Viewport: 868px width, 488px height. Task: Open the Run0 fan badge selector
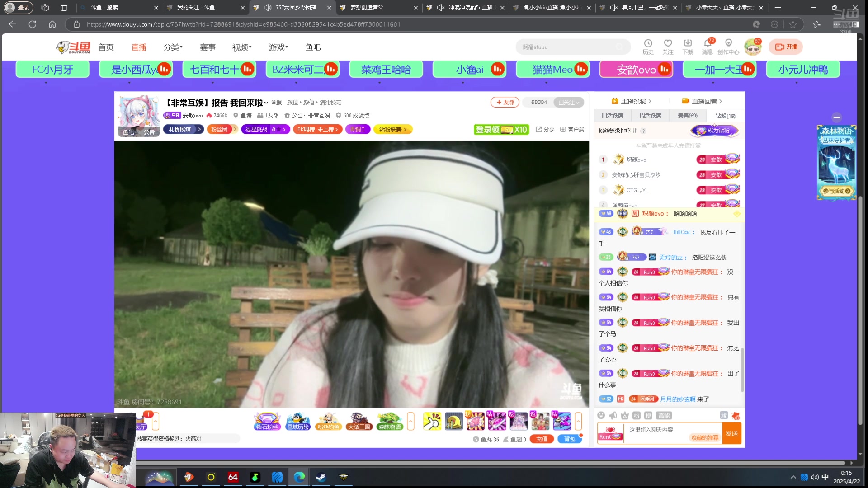610,434
